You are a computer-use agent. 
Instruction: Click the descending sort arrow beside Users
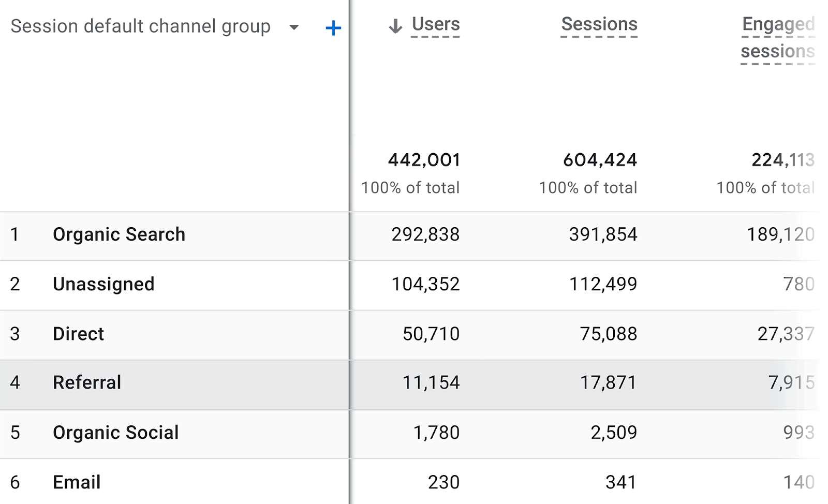(395, 26)
